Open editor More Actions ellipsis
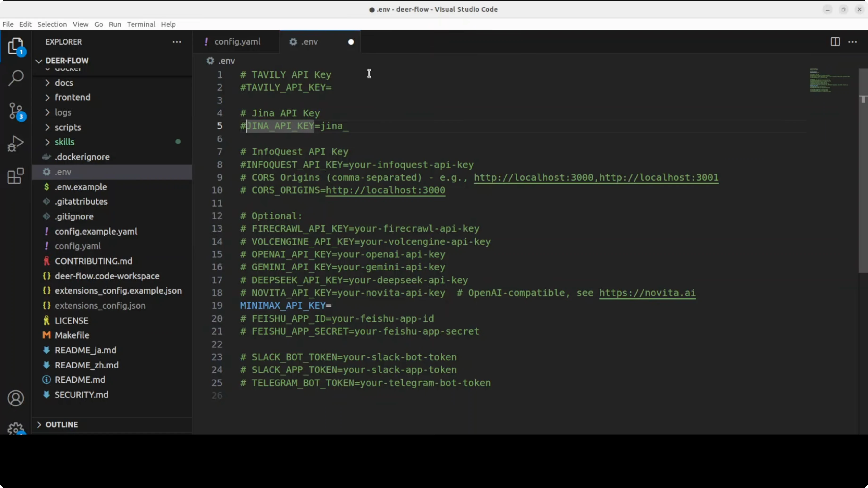 pos(852,42)
